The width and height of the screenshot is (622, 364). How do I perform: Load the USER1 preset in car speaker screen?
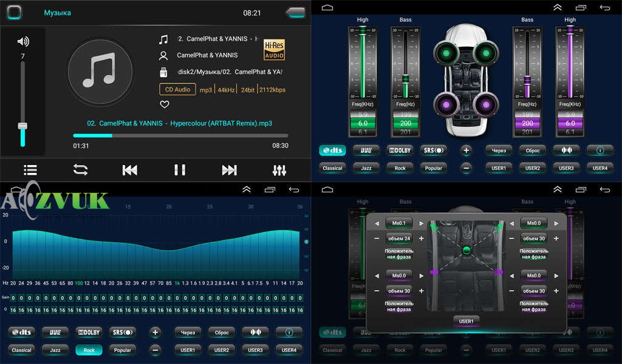[x=499, y=168]
